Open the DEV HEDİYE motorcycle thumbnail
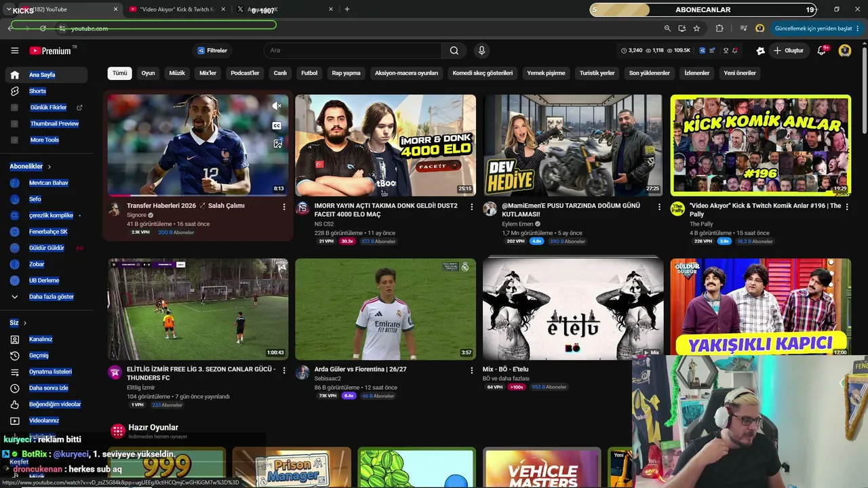 pyautogui.click(x=573, y=145)
